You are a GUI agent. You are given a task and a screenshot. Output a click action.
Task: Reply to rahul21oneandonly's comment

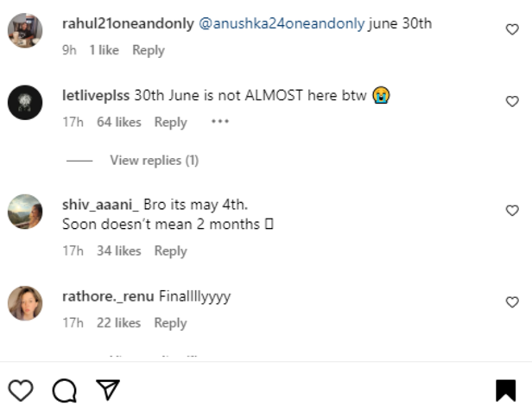[x=148, y=50]
